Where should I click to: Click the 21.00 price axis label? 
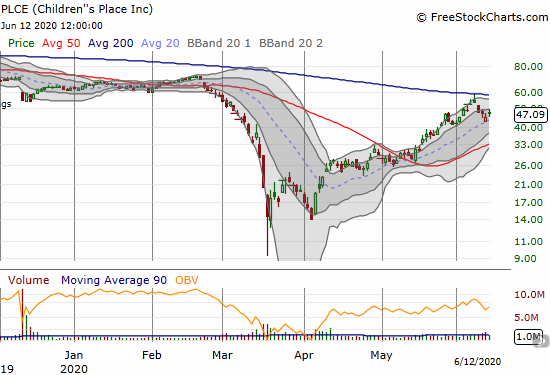(529, 184)
